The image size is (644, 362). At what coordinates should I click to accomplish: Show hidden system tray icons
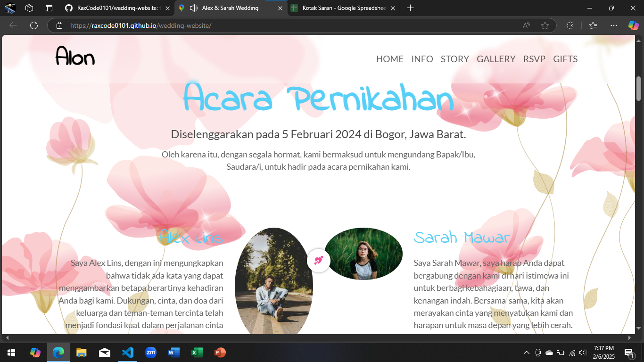[x=527, y=353]
